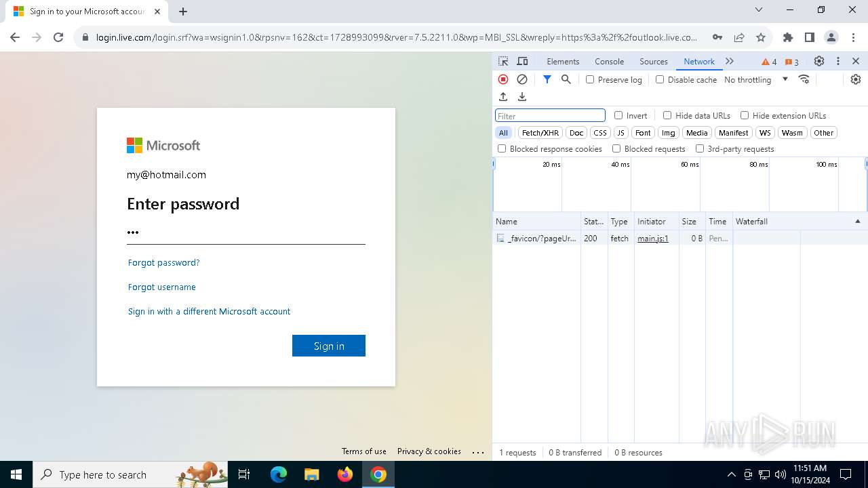
Task: Click the Sign in button
Action: 329,346
